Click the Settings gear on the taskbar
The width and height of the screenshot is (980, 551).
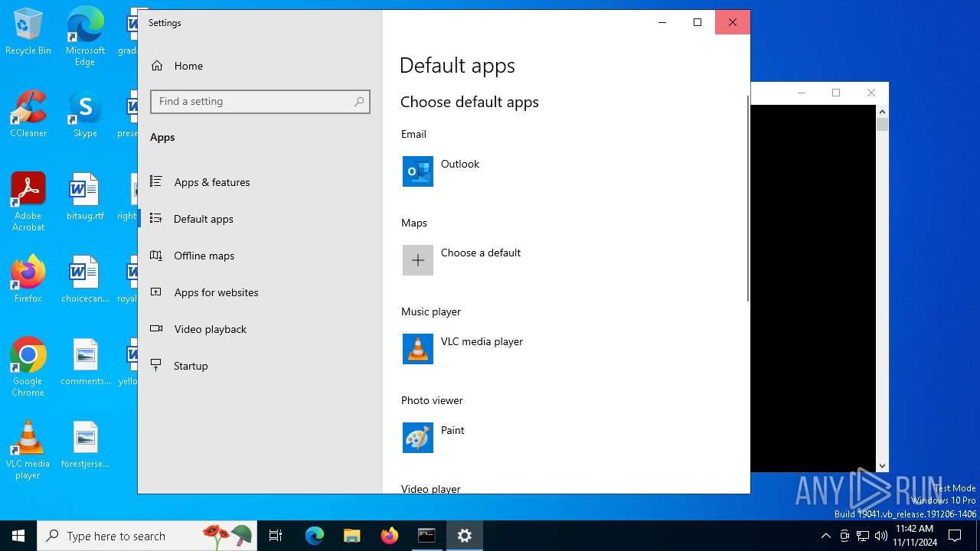[x=465, y=536]
